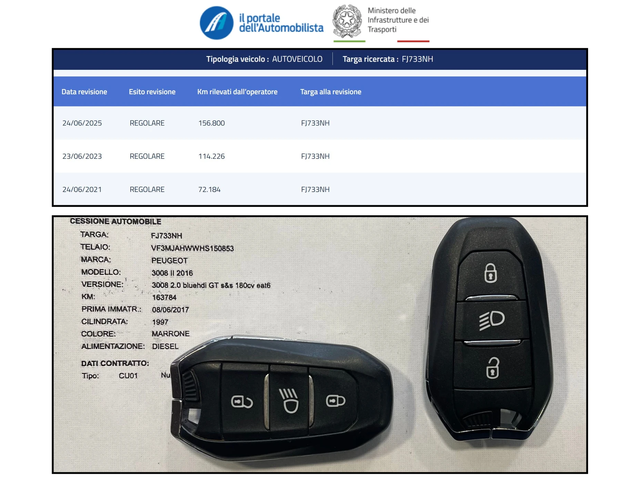Click the COLORE value MARRONE
This screenshot has width=640, height=480.
click(171, 334)
